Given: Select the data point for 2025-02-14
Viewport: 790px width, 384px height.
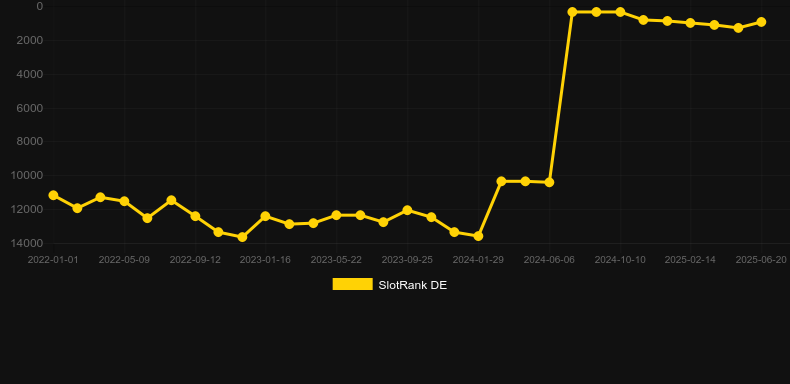Looking at the screenshot, I should pos(691,23).
